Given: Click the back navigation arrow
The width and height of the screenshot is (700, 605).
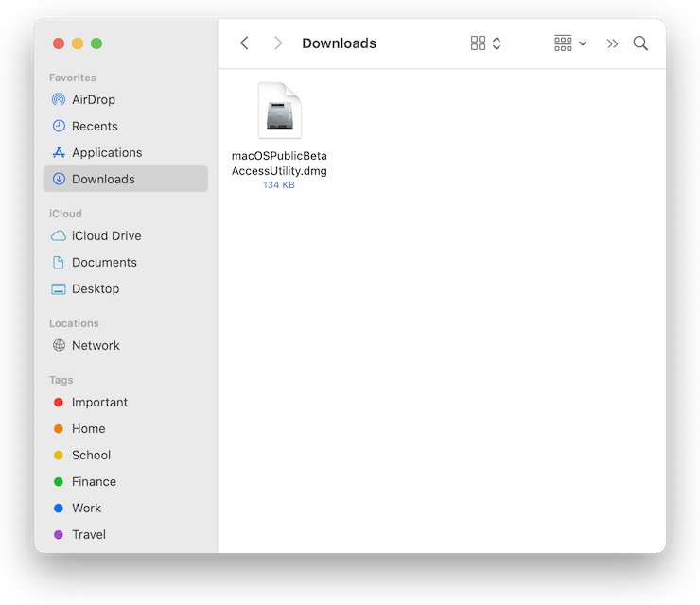Looking at the screenshot, I should click(244, 43).
